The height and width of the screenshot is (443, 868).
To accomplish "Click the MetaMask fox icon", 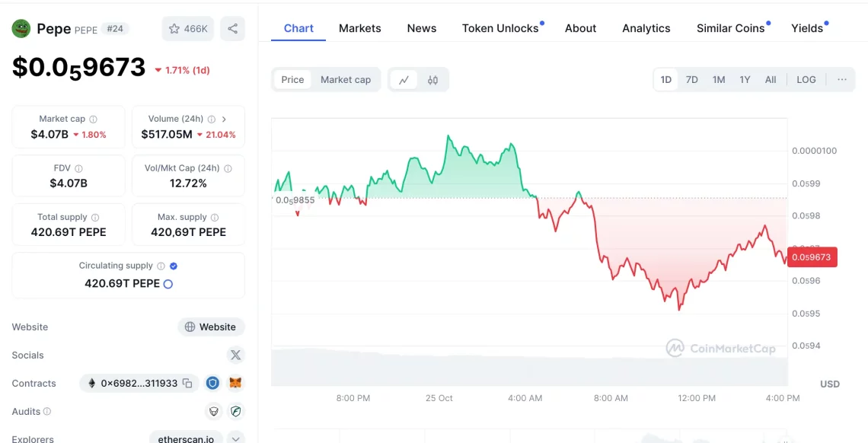I will pyautogui.click(x=236, y=384).
